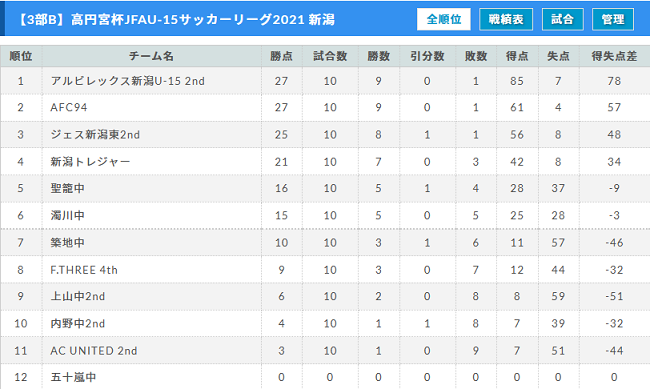Click the 失点 column header
650x389 pixels.
point(558,56)
